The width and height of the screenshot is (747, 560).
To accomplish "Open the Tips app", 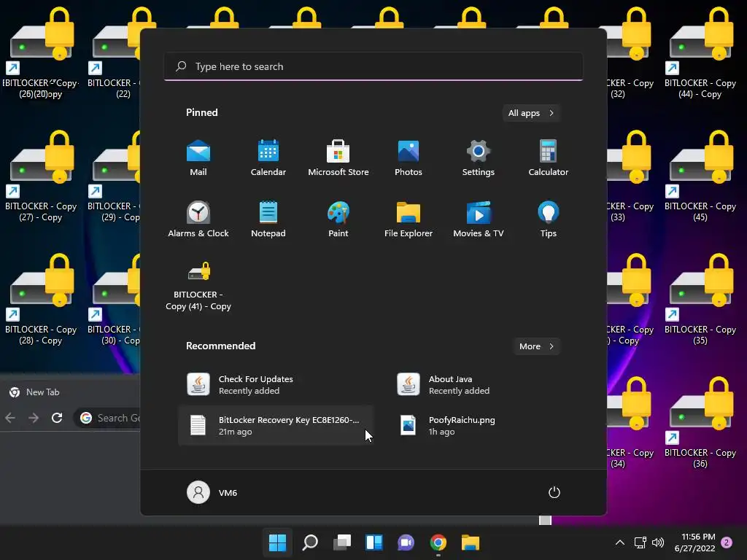I will point(549,219).
